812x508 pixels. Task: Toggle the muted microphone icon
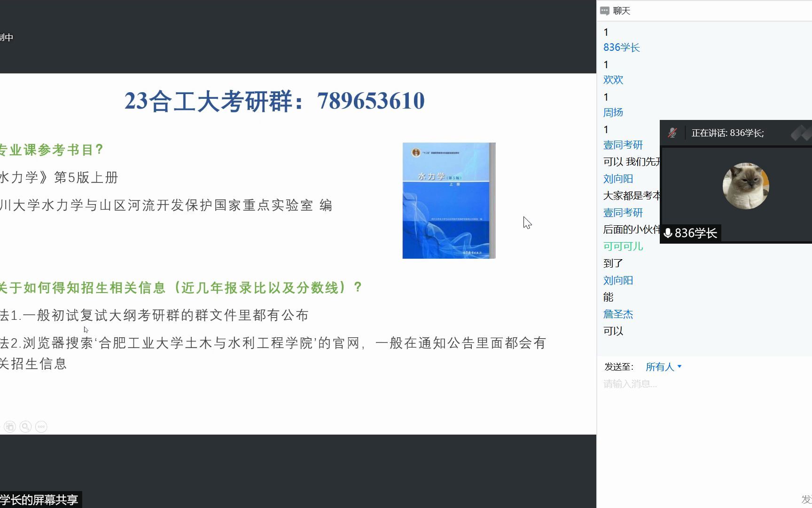(x=672, y=133)
